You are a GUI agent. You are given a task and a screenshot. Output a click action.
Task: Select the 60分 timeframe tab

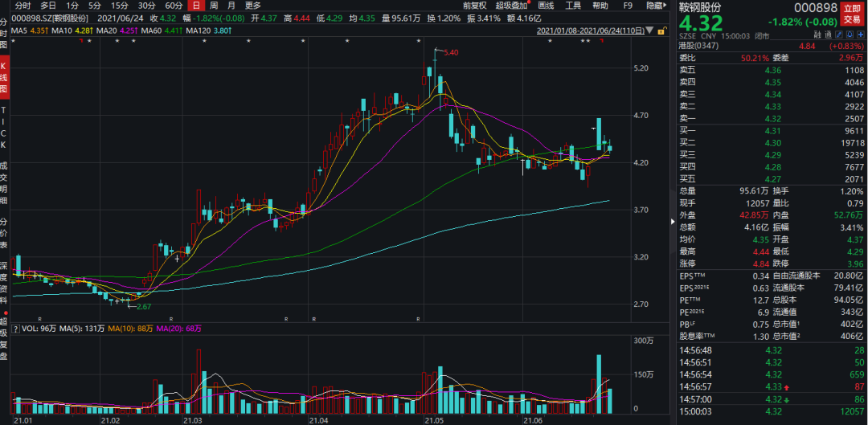point(174,6)
